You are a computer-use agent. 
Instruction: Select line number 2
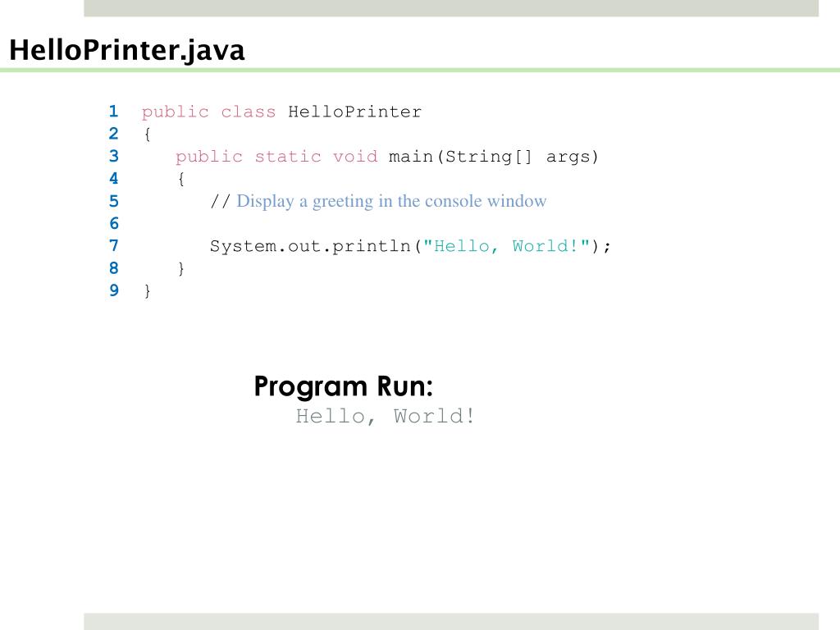click(x=113, y=134)
